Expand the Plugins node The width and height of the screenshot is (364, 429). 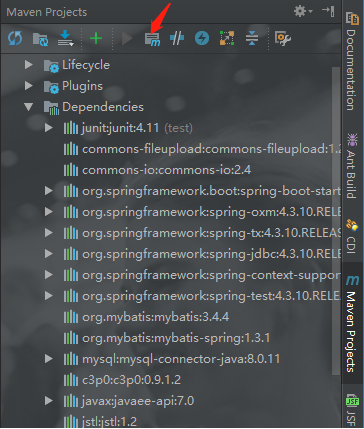click(x=29, y=86)
